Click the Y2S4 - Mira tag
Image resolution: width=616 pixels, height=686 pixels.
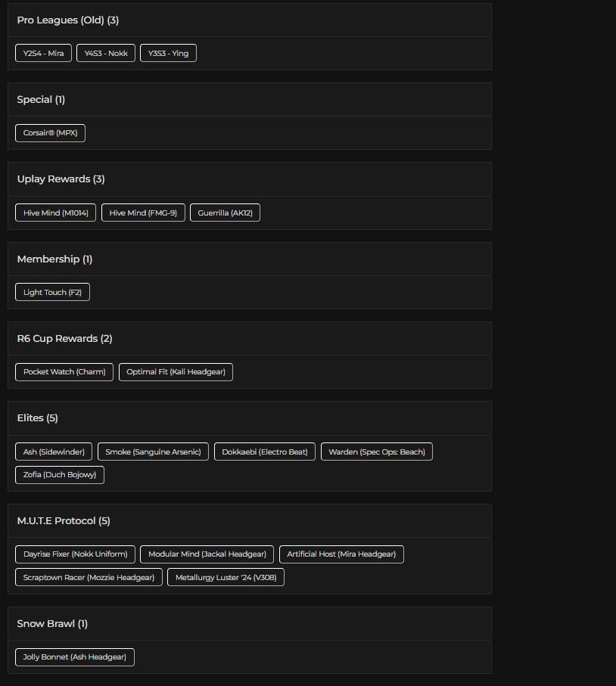(44, 53)
